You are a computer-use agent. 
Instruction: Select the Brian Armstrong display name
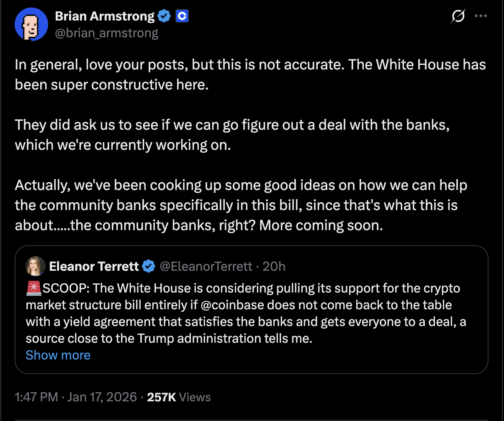(x=104, y=16)
